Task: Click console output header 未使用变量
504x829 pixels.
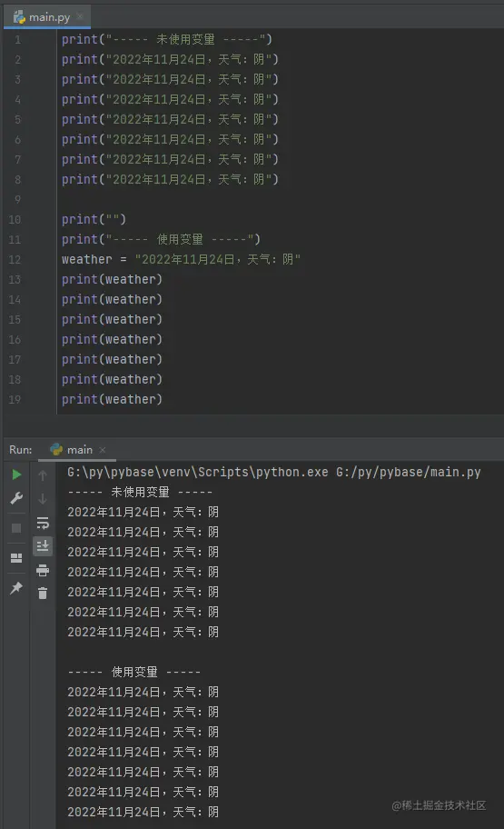Action: [x=140, y=493]
